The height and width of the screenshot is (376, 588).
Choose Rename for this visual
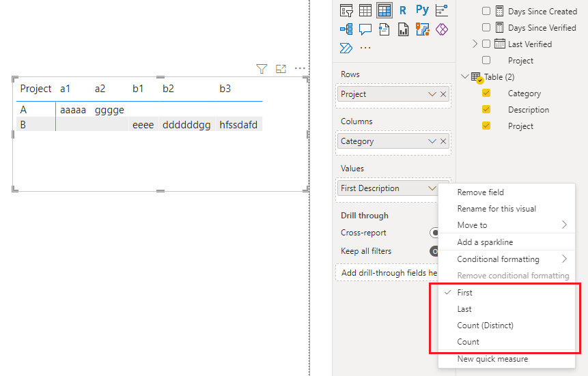(x=507, y=209)
